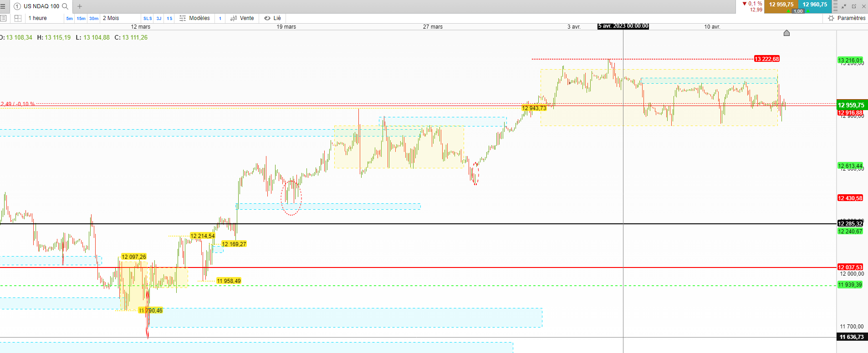Screen dimensions: 868x353
Task: Open Paramètres gear settings
Action: [x=831, y=18]
